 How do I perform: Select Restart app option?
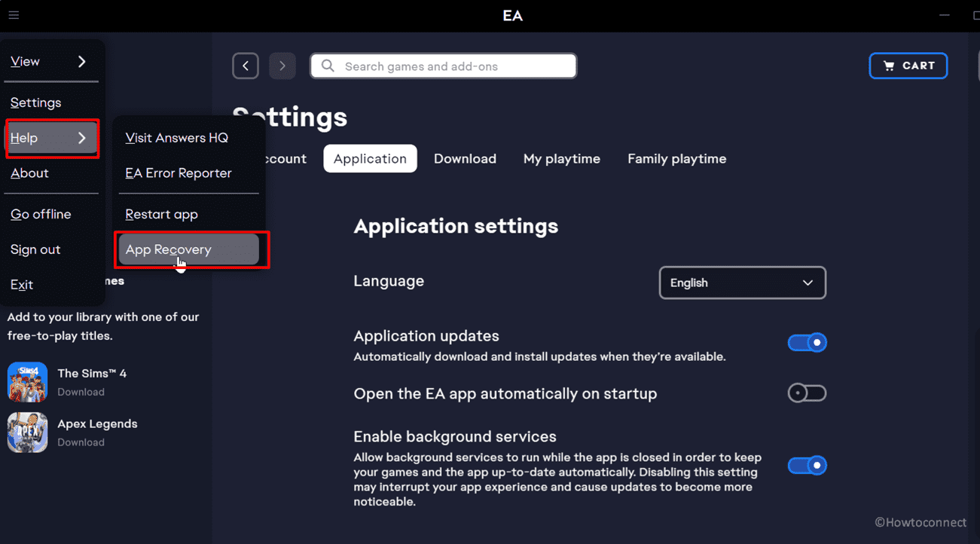(162, 215)
